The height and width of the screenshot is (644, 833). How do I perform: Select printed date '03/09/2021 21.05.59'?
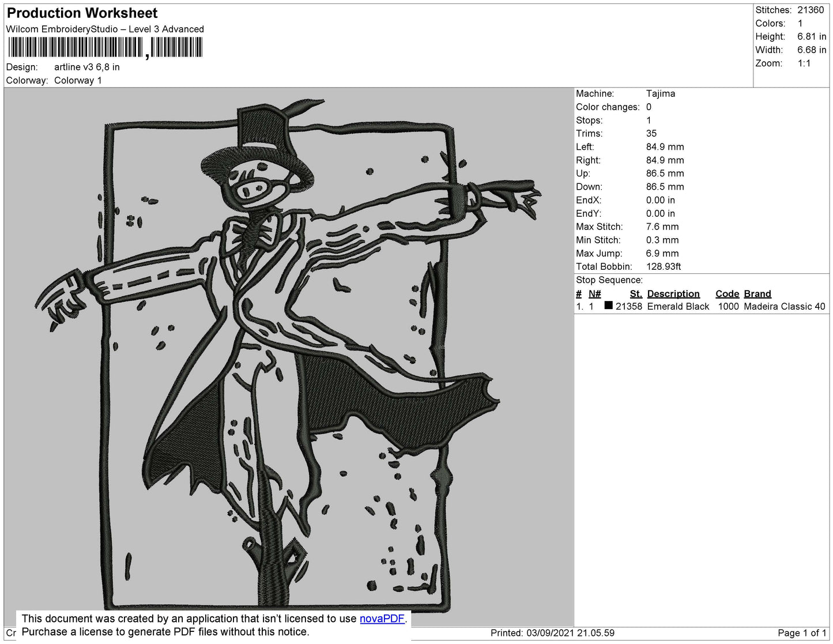click(570, 632)
